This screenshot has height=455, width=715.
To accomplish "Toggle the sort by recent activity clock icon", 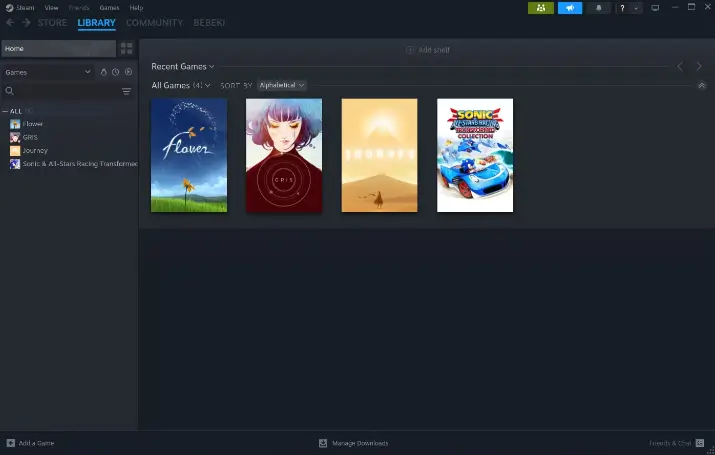I will click(116, 72).
